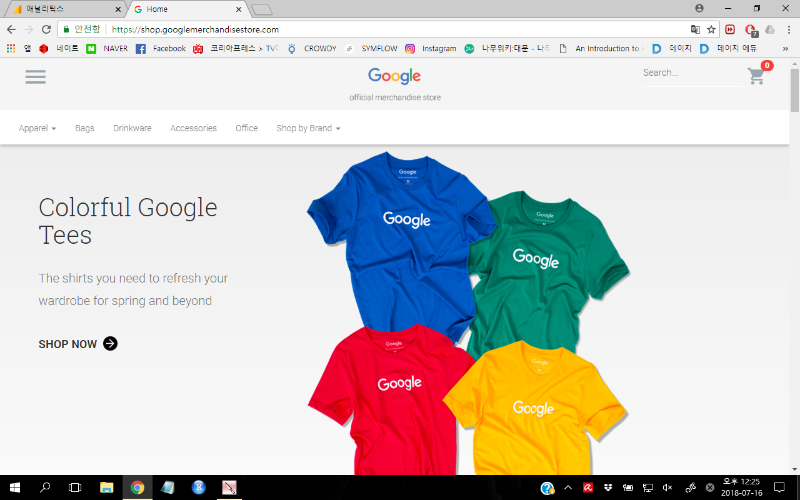Reload the page with refresh icon
The image size is (800, 500).
coord(46,30)
